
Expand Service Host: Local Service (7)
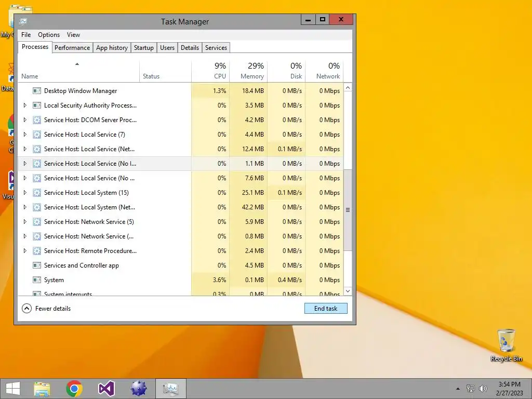[25, 135]
